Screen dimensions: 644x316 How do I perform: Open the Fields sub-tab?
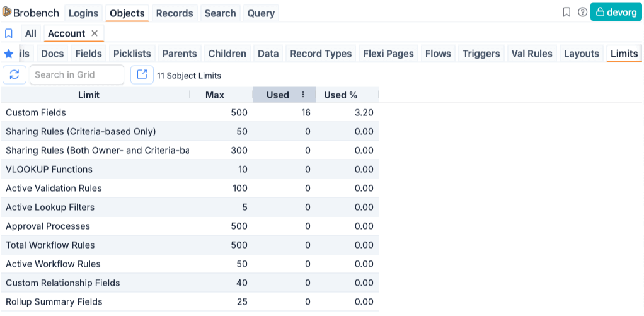click(89, 54)
